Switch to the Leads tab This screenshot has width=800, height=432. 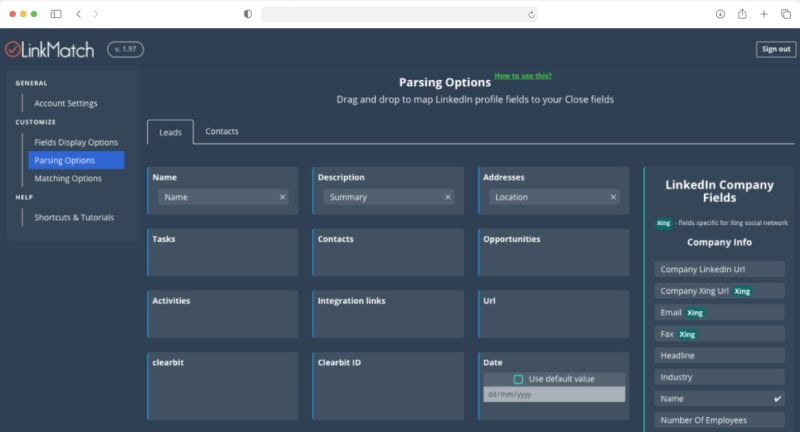pyautogui.click(x=170, y=132)
